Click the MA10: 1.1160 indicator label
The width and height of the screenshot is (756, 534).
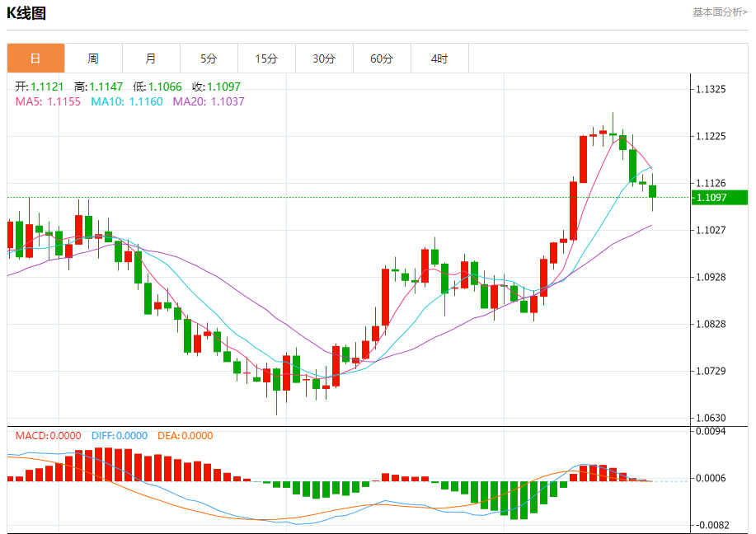(x=127, y=101)
